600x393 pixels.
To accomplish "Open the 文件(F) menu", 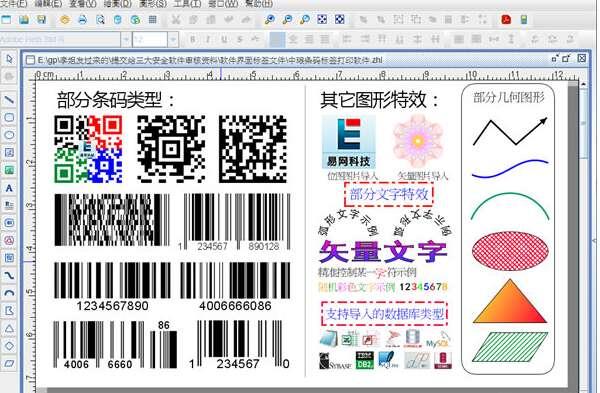I will click(14, 3).
